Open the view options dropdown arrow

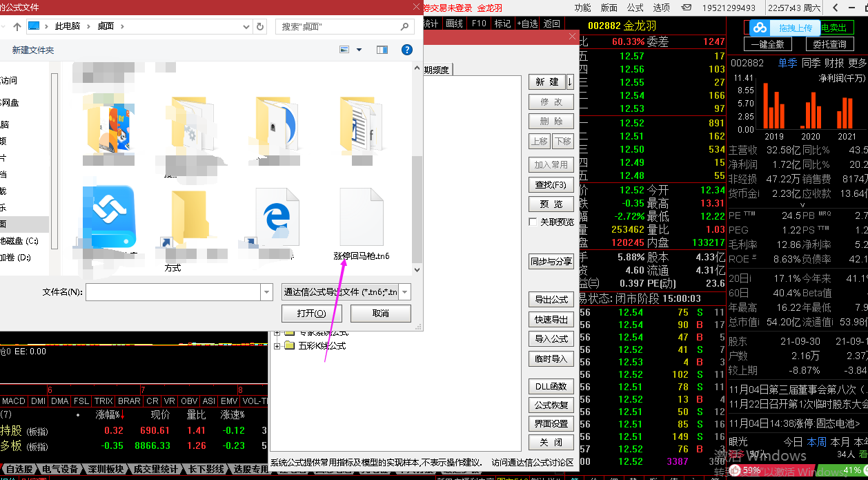pyautogui.click(x=359, y=50)
